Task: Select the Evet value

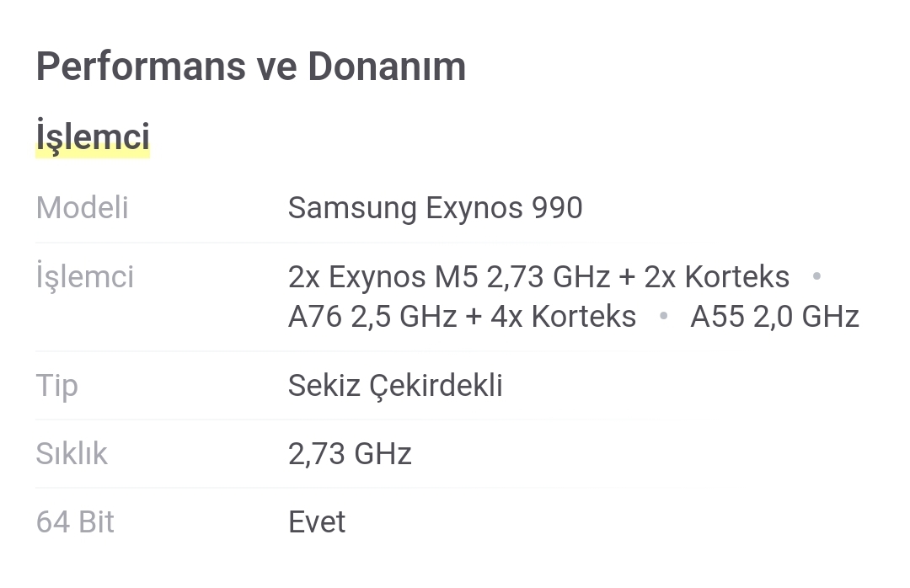Action: pos(317,522)
